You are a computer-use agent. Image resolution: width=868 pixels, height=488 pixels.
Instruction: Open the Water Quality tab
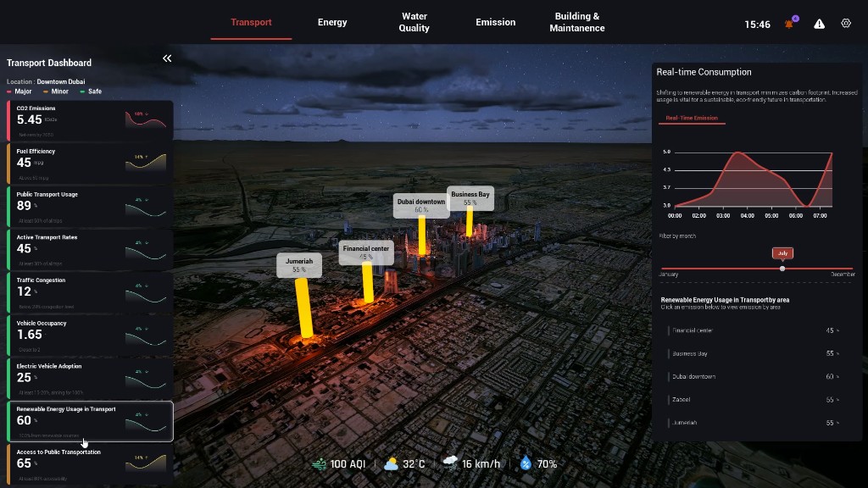[x=414, y=22]
